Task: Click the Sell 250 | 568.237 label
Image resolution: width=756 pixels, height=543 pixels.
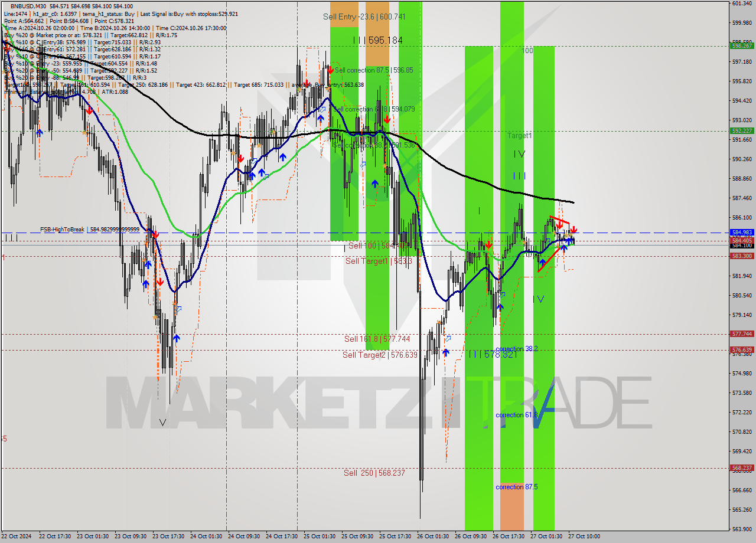Action: pos(374,473)
